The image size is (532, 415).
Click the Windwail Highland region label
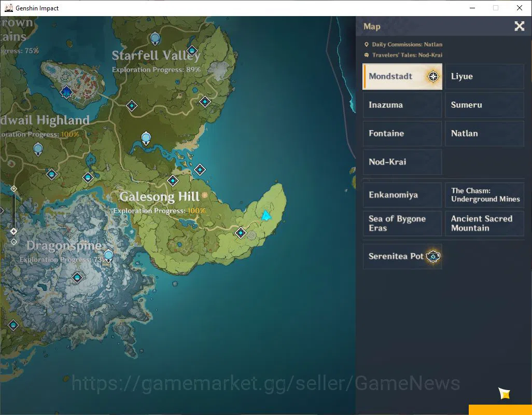click(x=45, y=120)
